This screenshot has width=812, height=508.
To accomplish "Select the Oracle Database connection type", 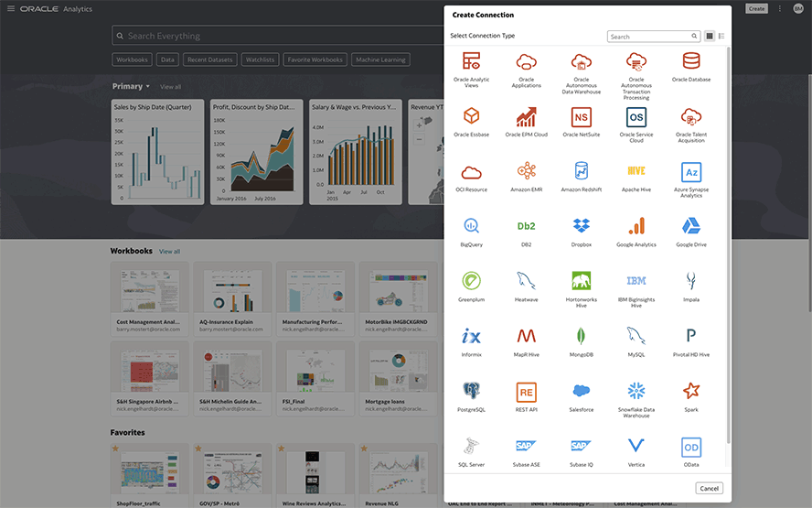I will (691, 62).
